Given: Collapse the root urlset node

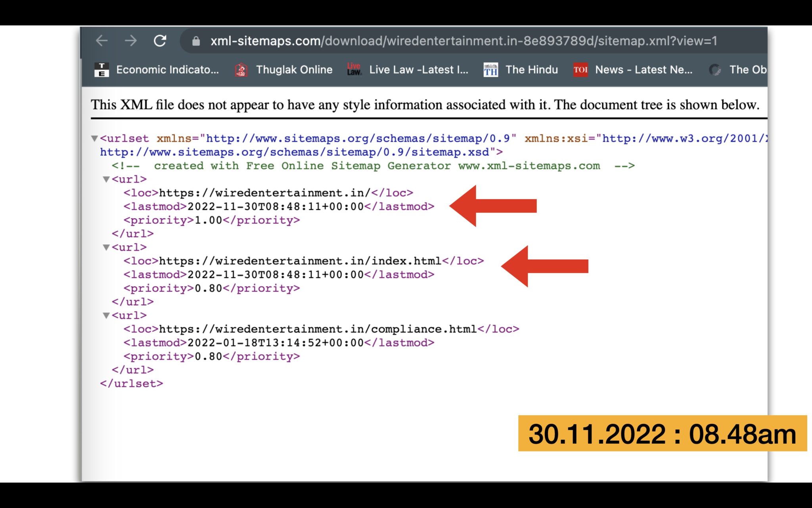Looking at the screenshot, I should (94, 139).
